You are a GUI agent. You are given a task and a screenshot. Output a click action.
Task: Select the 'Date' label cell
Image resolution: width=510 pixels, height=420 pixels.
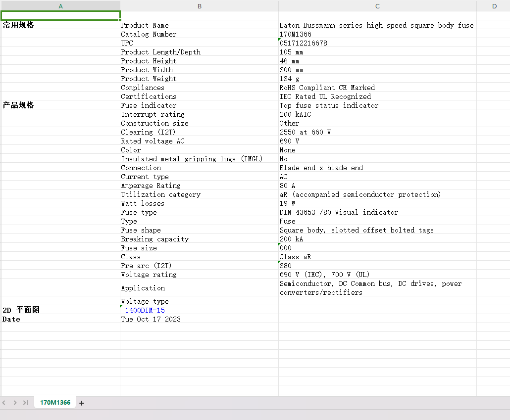click(x=60, y=319)
